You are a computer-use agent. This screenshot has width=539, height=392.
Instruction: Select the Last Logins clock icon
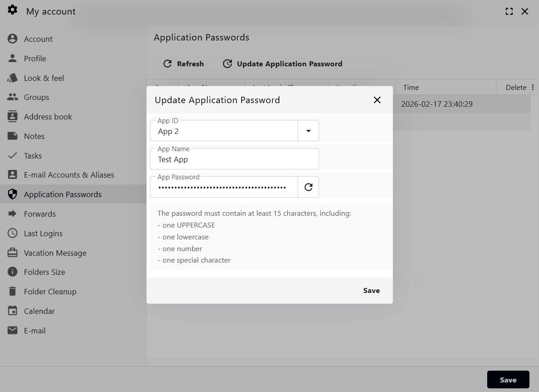click(12, 233)
